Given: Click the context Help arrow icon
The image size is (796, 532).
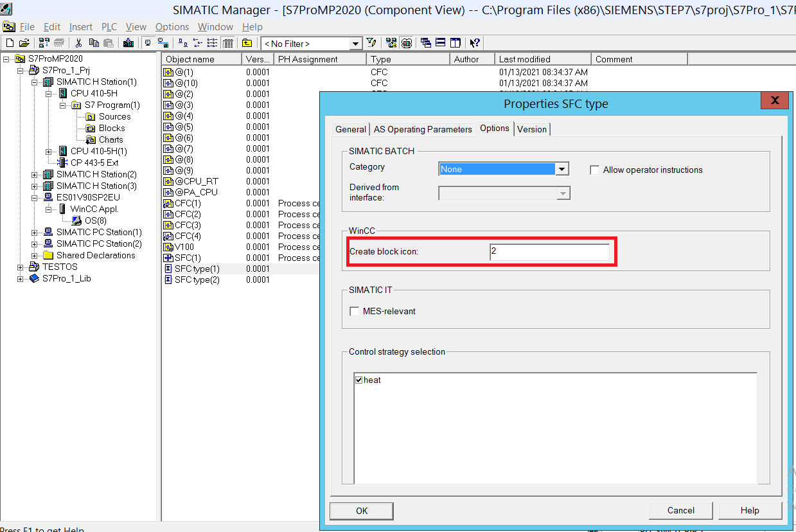Looking at the screenshot, I should click(475, 43).
